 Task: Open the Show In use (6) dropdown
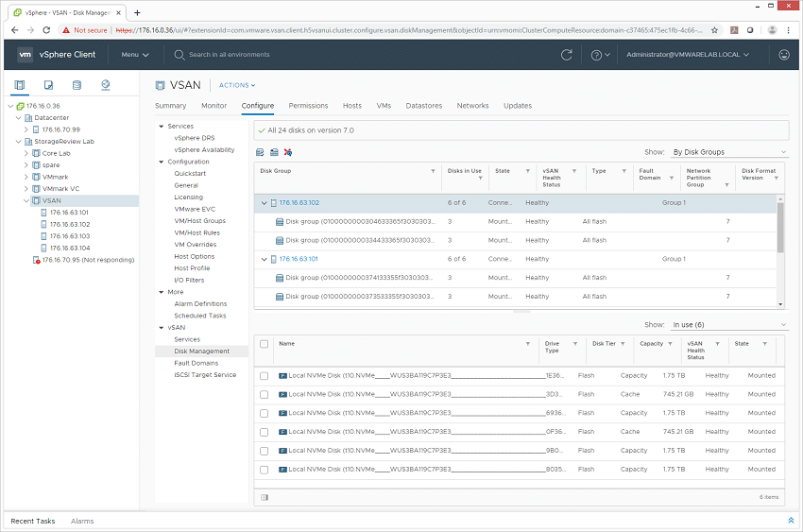(729, 325)
